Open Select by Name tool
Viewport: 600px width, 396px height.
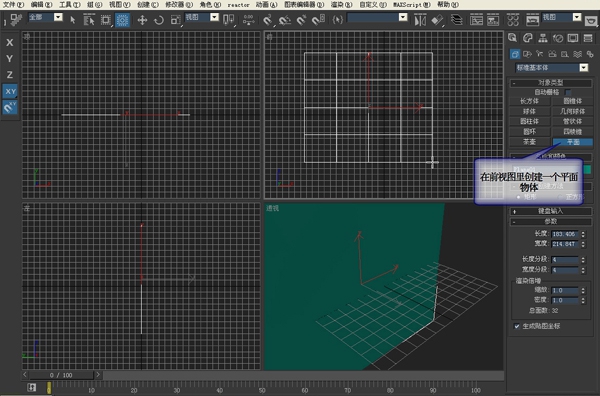point(89,20)
